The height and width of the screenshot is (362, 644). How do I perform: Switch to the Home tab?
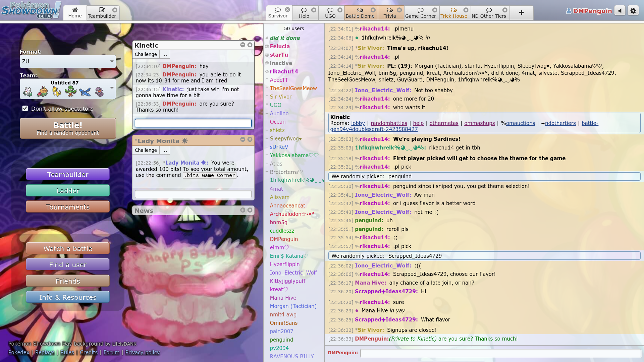coord(75,13)
